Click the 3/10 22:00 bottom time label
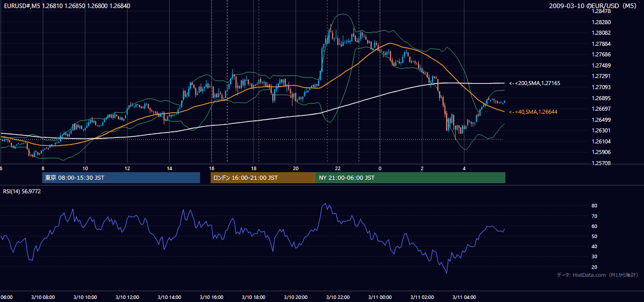This screenshot has width=644, height=302. 337,297
